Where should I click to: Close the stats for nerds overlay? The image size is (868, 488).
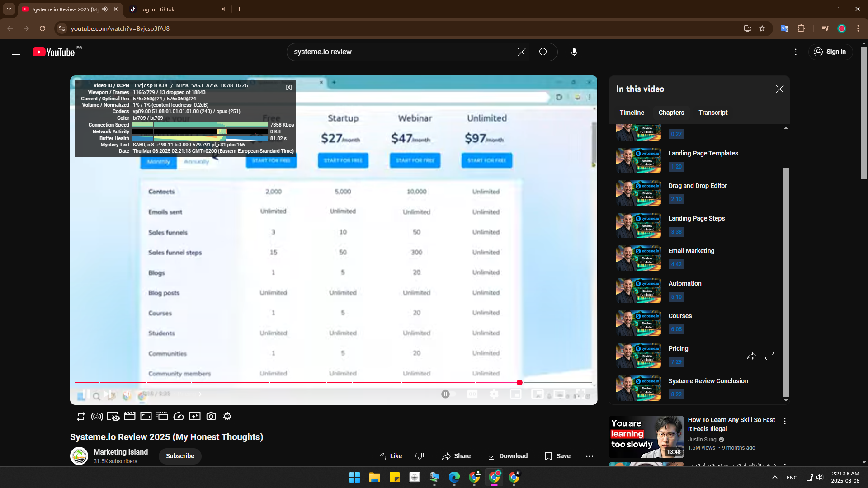(289, 87)
